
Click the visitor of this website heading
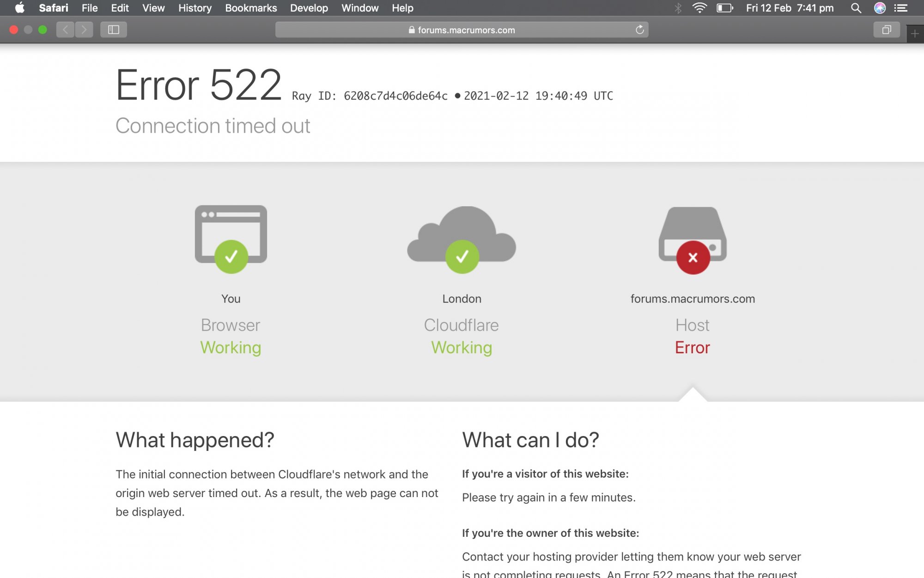coord(545,474)
